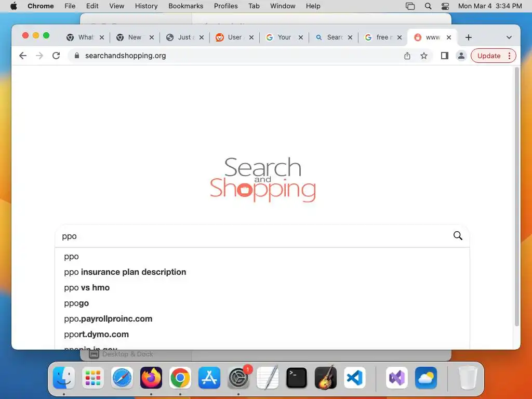Viewport: 532px width, 399px height.
Task: Go back to the previous page
Action: 23,56
